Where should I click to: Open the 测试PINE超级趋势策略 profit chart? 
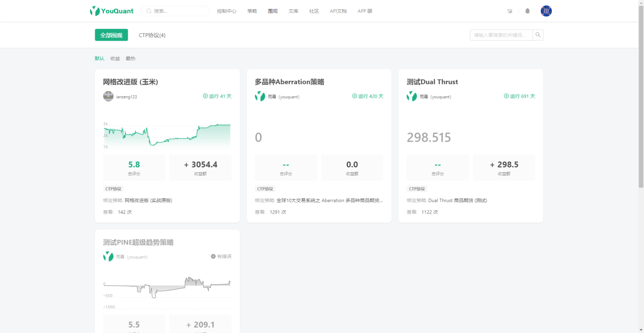(167, 292)
